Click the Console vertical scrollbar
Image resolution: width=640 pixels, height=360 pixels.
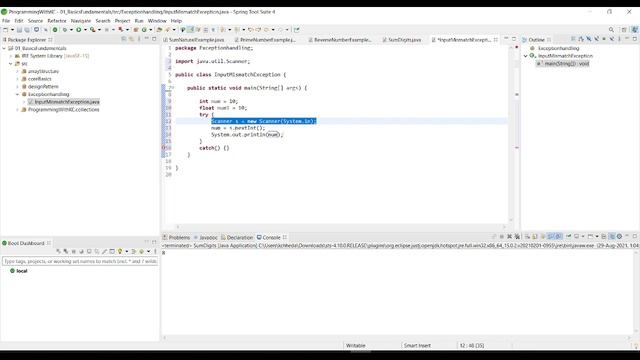636,292
